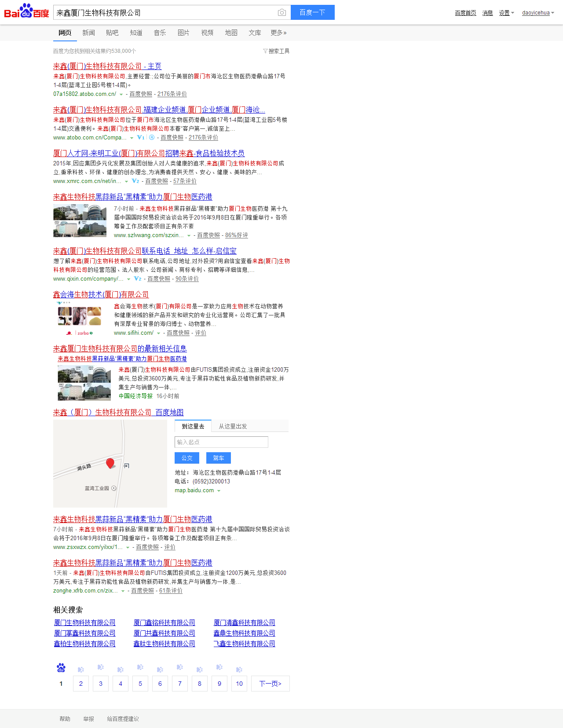Switch to the 地图 tab
Viewport: 563px width, 728px height.
[x=231, y=33]
